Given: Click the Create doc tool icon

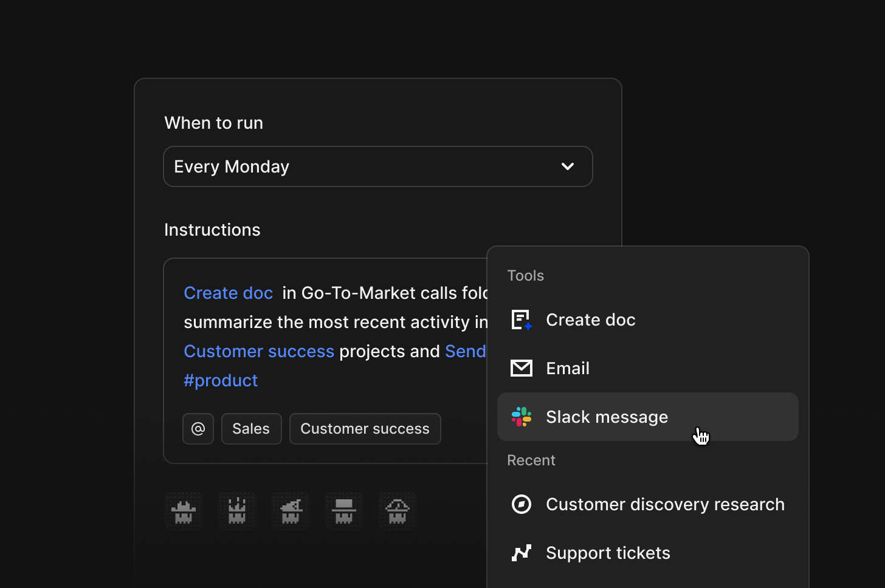Looking at the screenshot, I should 522,320.
